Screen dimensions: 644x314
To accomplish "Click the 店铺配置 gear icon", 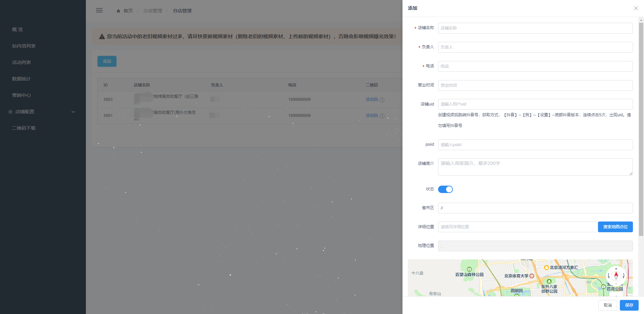I will coord(10,112).
